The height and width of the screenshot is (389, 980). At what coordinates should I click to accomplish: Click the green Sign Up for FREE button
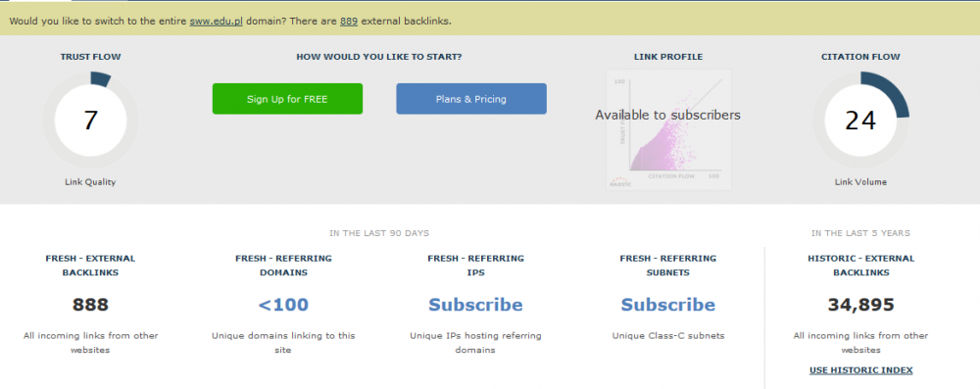click(287, 99)
